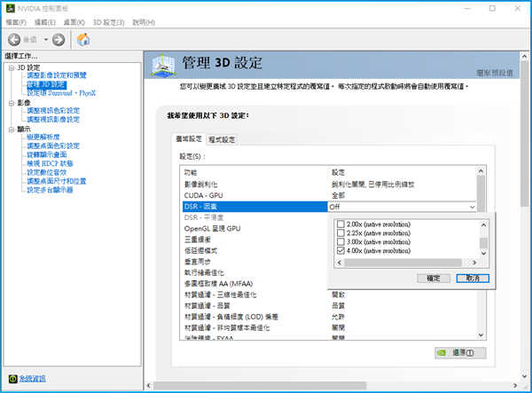Image resolution: width=532 pixels, height=393 pixels.
Task: Open 變更解析度 in tree
Action: [x=43, y=137]
